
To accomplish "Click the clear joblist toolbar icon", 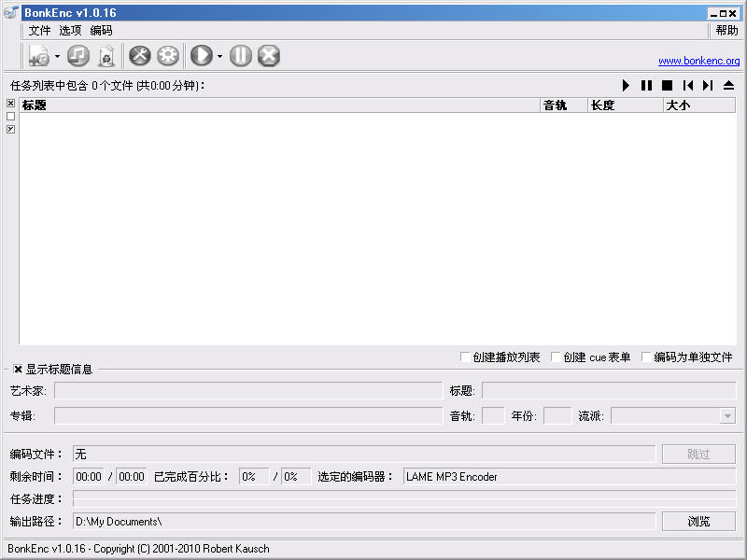I will pos(106,56).
